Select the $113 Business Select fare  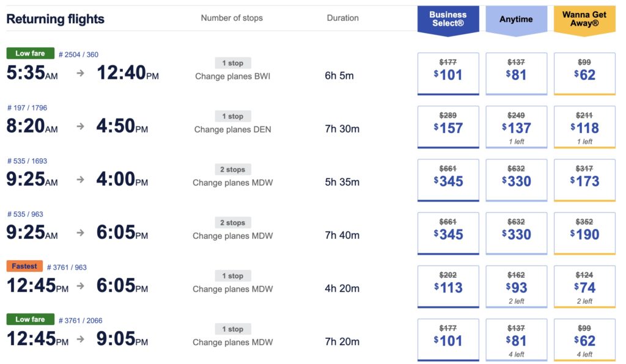click(x=448, y=286)
